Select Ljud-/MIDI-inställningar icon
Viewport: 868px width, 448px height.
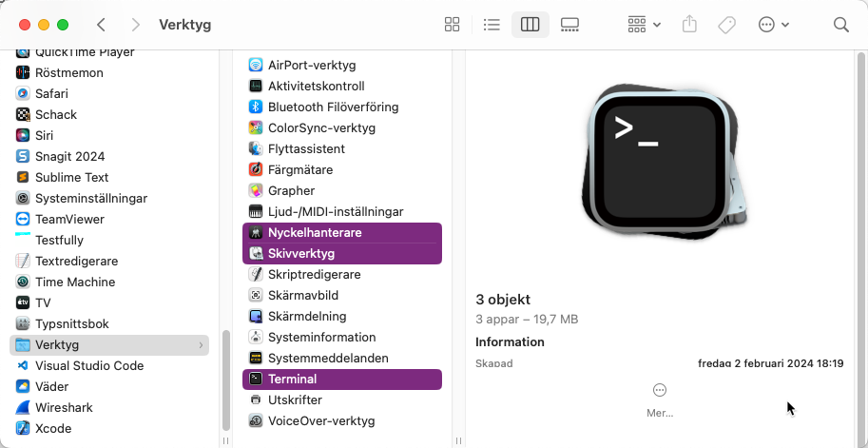(x=255, y=211)
